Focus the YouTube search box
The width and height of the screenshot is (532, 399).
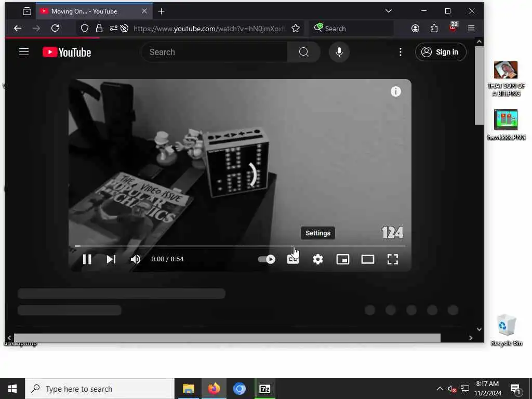coord(215,52)
